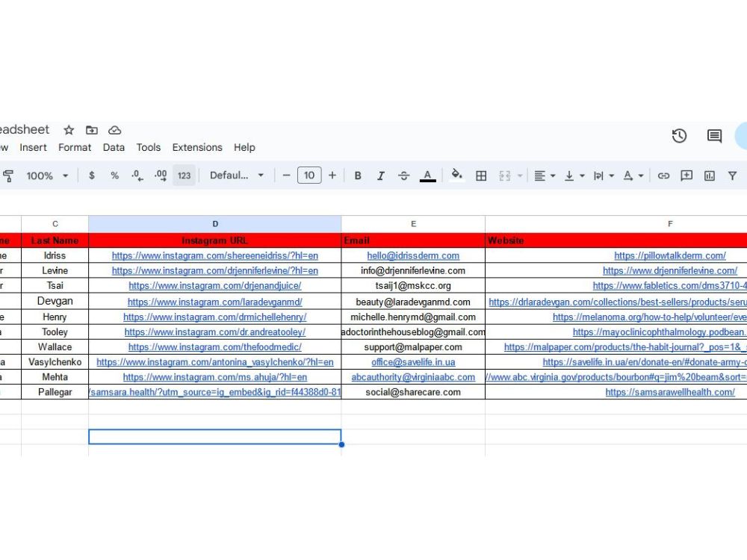Open the Data menu

point(114,148)
